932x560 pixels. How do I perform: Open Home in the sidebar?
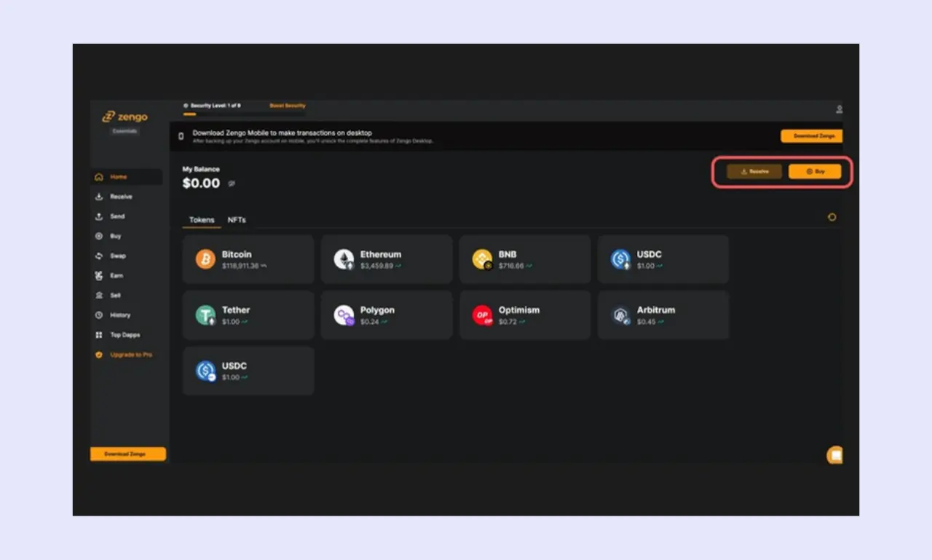pyautogui.click(x=127, y=177)
